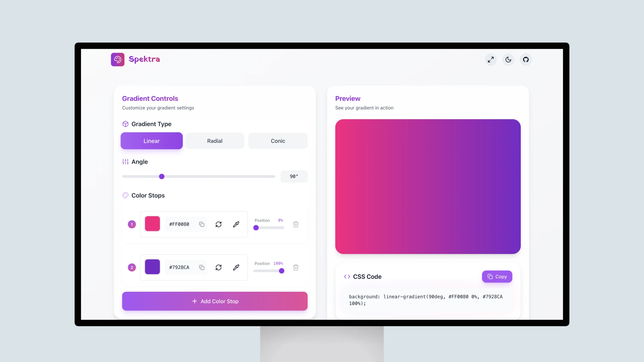Toggle dark mode with the moon icon
644x362 pixels.
(x=508, y=59)
